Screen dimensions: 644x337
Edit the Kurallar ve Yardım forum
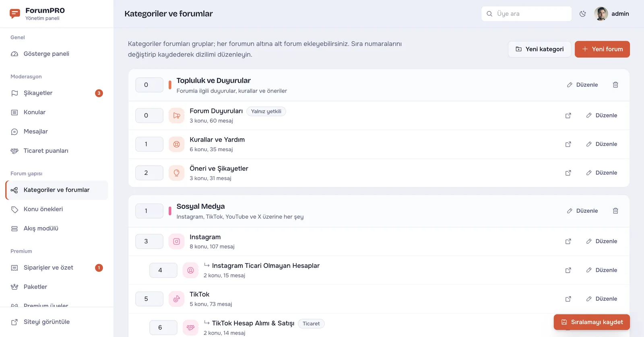(x=602, y=144)
